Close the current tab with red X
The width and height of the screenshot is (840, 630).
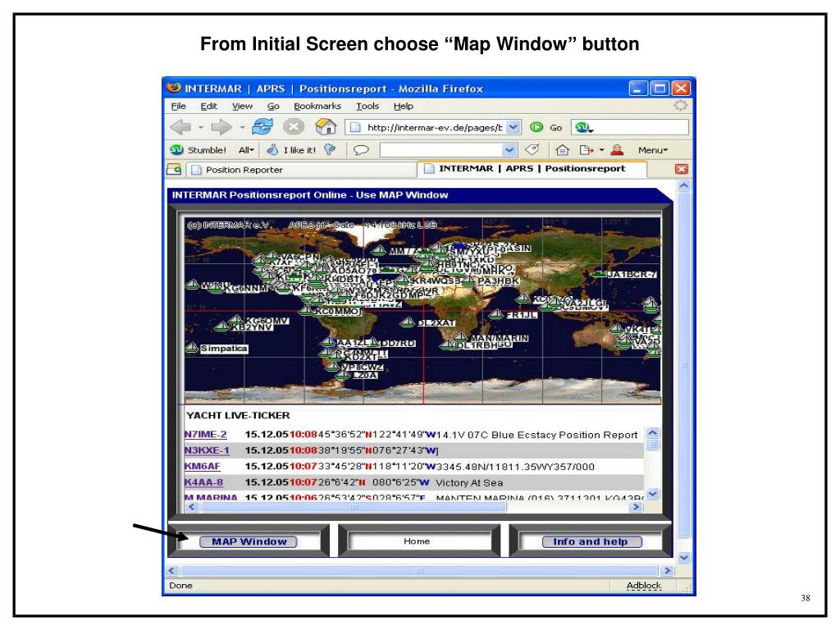click(x=682, y=169)
